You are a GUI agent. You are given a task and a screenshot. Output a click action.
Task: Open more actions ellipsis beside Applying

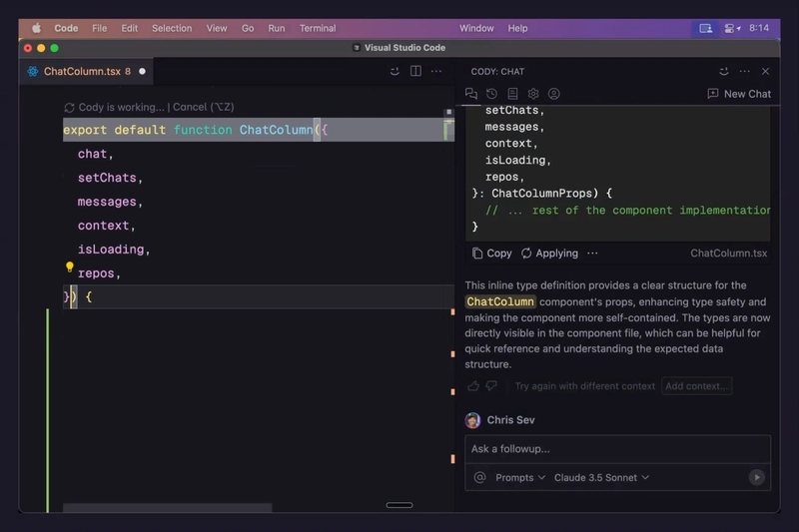click(592, 254)
